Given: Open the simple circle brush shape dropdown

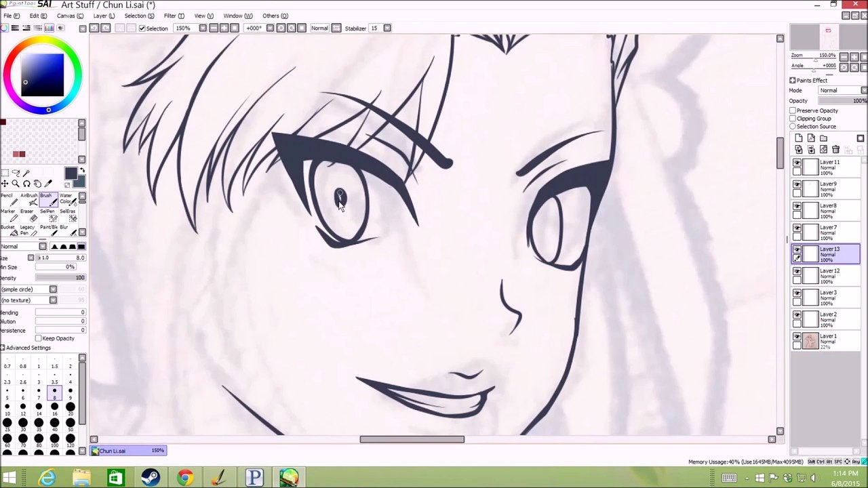Looking at the screenshot, I should [53, 289].
